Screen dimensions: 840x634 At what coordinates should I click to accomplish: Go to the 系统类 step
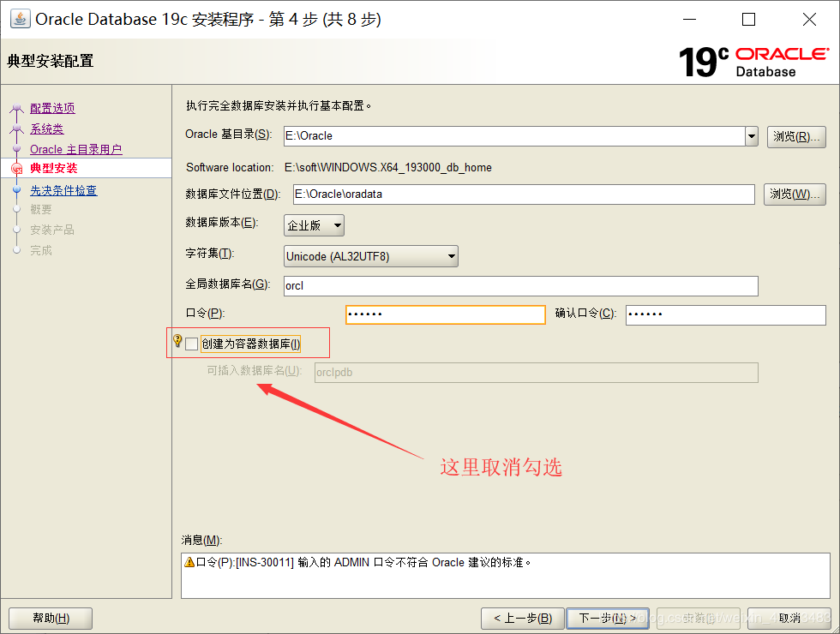pos(46,129)
